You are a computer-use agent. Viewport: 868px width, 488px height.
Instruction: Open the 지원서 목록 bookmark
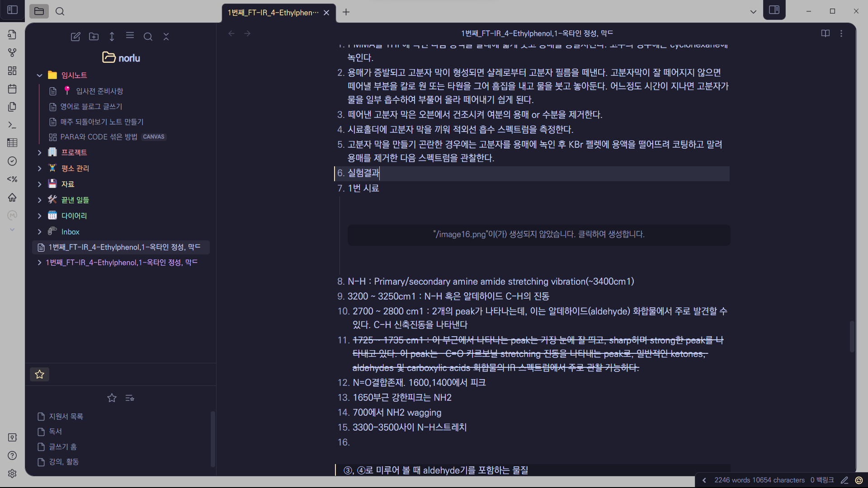pyautogui.click(x=66, y=416)
